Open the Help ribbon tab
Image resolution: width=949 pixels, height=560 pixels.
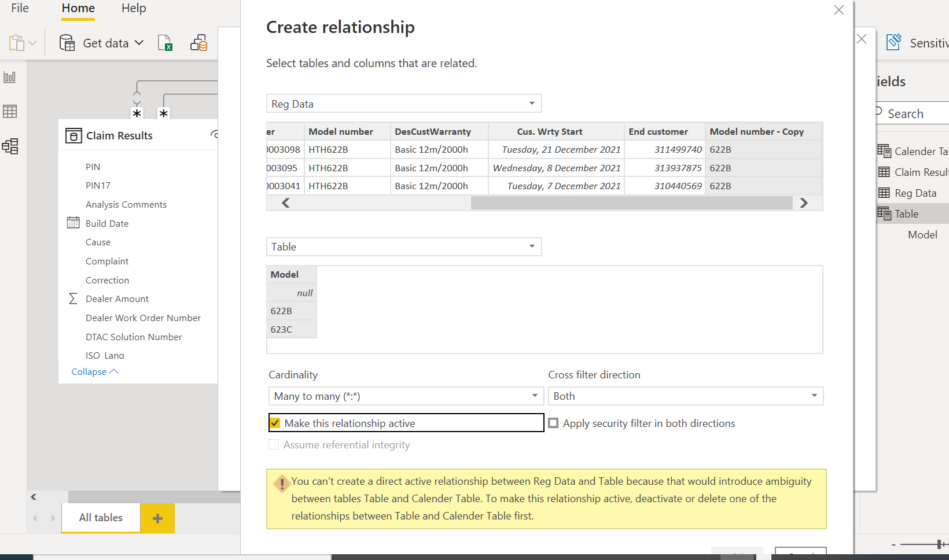pos(134,8)
